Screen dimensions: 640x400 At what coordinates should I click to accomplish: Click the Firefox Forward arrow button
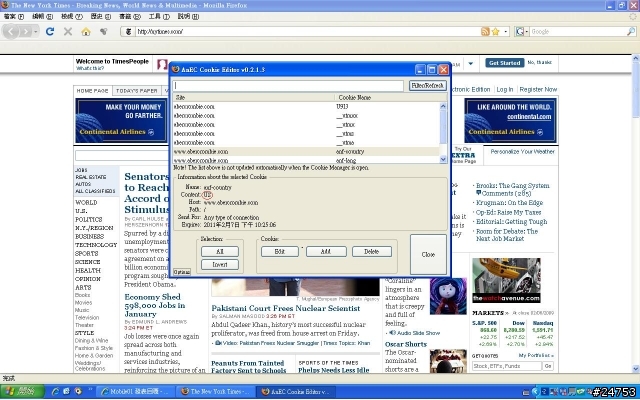coord(26,31)
